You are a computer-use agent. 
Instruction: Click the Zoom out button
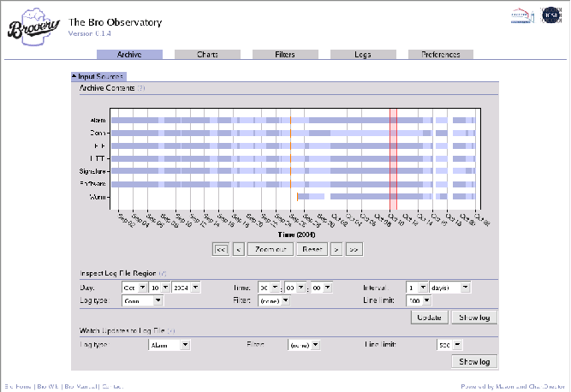pyautogui.click(x=270, y=249)
